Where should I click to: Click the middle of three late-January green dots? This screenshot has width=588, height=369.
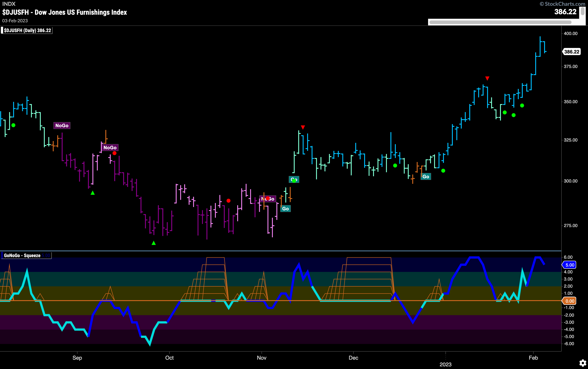[513, 115]
